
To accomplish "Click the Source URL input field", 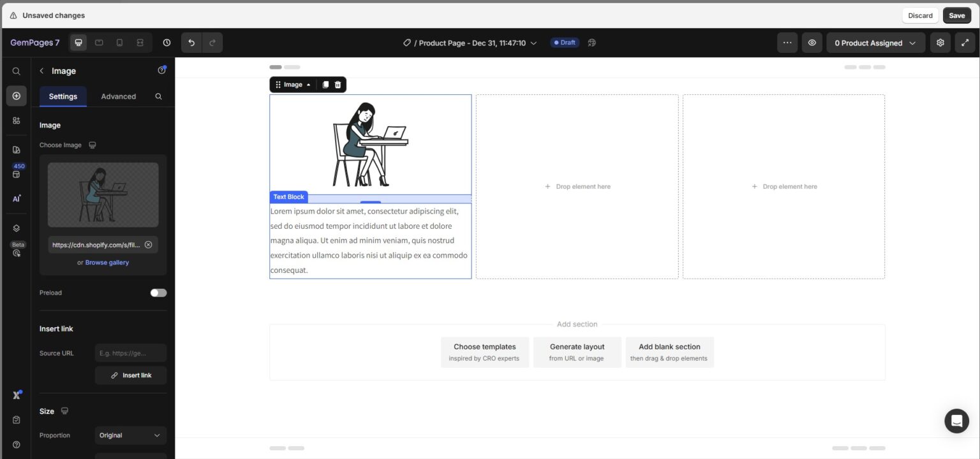I will click(130, 353).
